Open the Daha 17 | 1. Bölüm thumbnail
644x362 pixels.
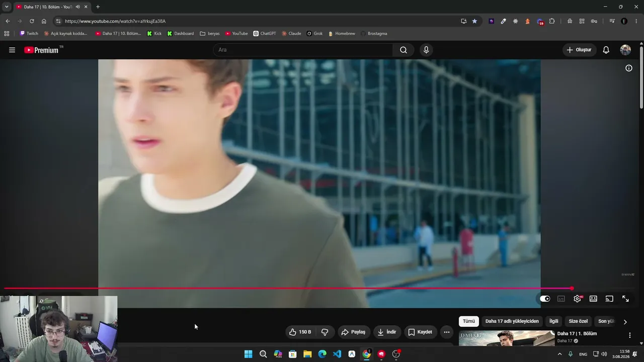[x=507, y=338]
